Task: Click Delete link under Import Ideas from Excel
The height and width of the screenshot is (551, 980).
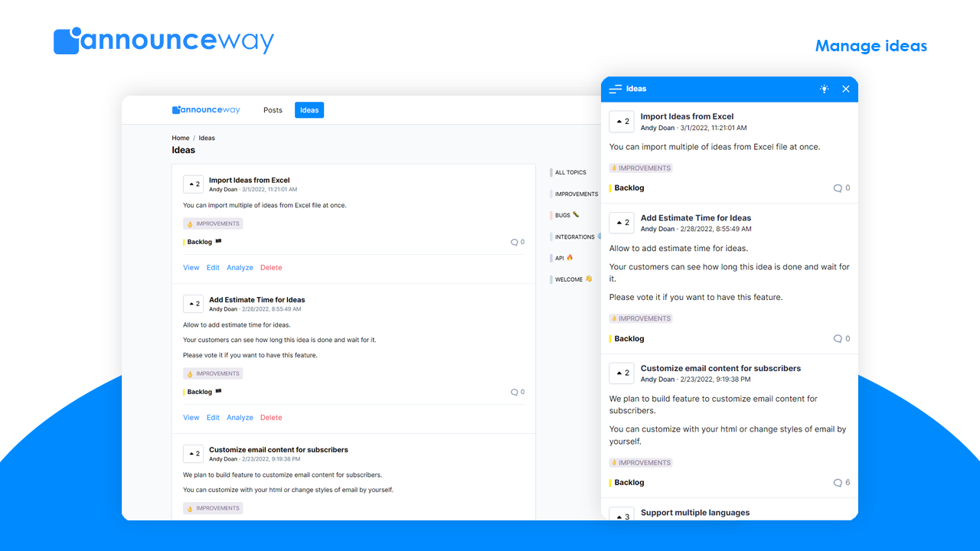Action: [271, 268]
